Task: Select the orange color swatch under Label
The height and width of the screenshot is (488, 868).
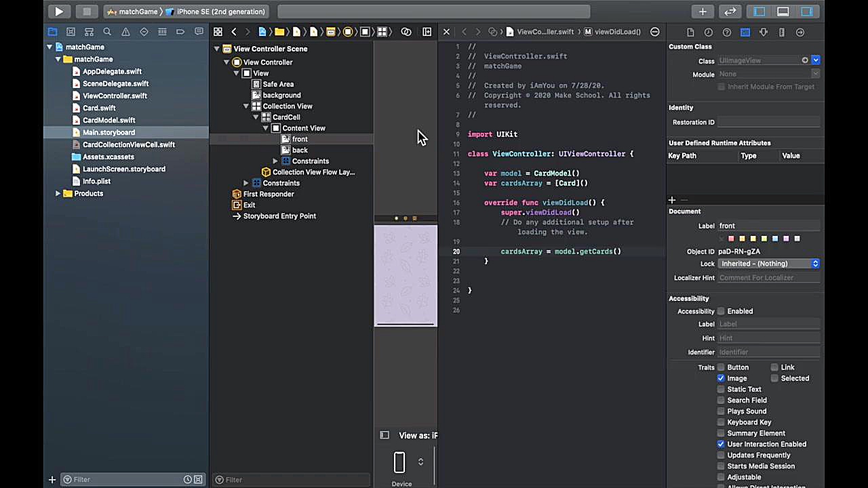Action: coord(742,238)
